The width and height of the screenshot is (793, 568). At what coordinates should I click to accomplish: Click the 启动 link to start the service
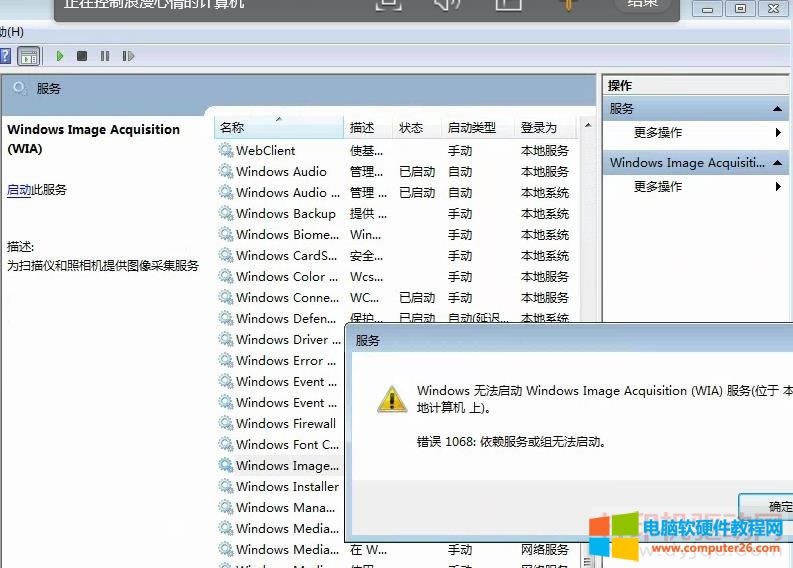19,190
